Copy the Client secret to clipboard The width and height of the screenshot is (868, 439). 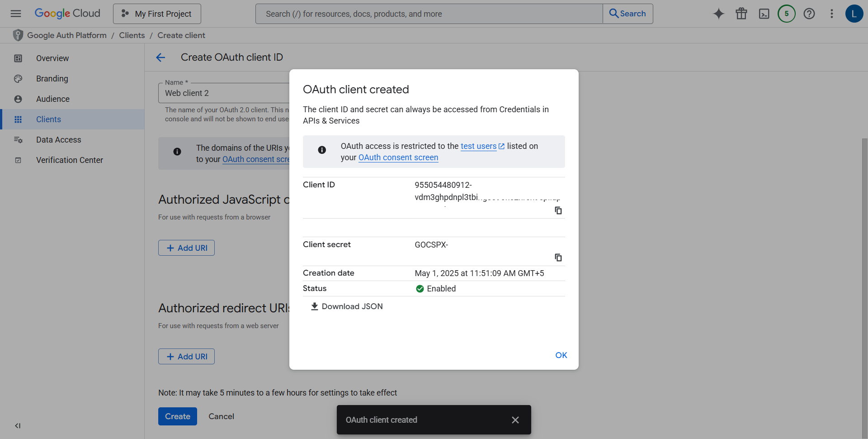558,258
